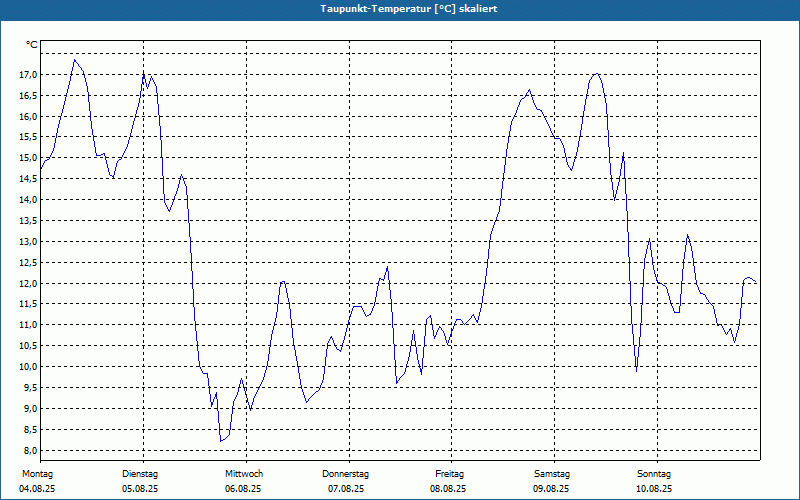Image resolution: width=800 pixels, height=500 pixels.
Task: Click the Freitag day label
Action: 449,474
